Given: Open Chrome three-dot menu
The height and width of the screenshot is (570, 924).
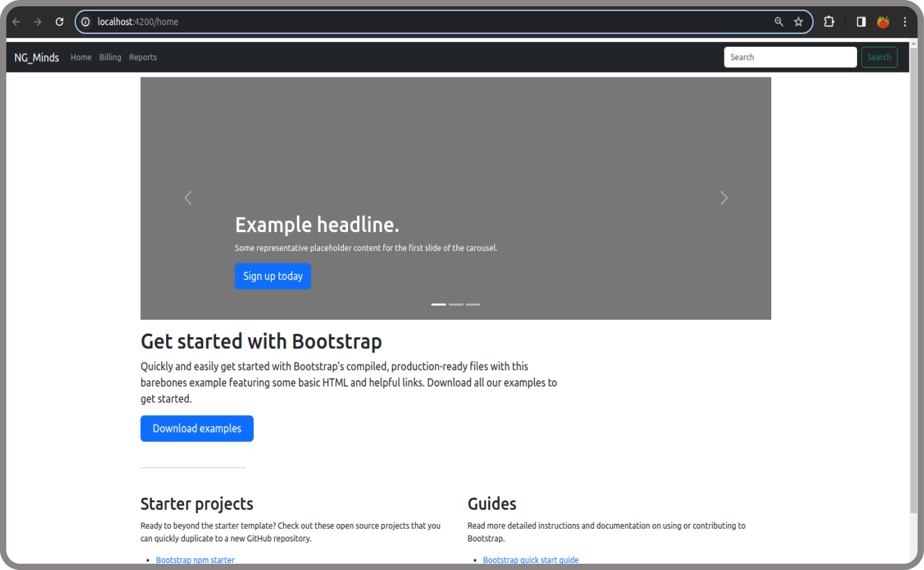Looking at the screenshot, I should (x=905, y=22).
